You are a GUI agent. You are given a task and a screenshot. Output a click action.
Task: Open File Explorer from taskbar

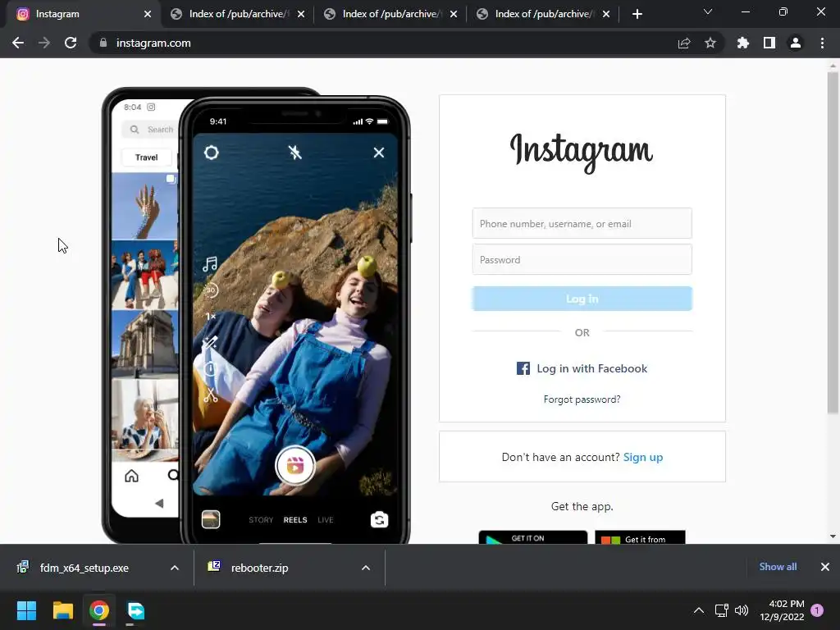tap(62, 610)
